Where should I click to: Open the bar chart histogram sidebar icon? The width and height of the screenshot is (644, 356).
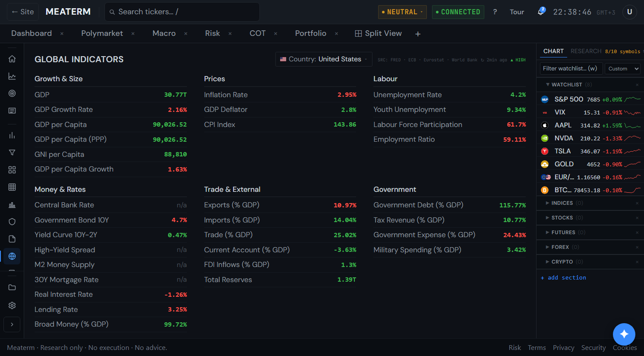12,205
